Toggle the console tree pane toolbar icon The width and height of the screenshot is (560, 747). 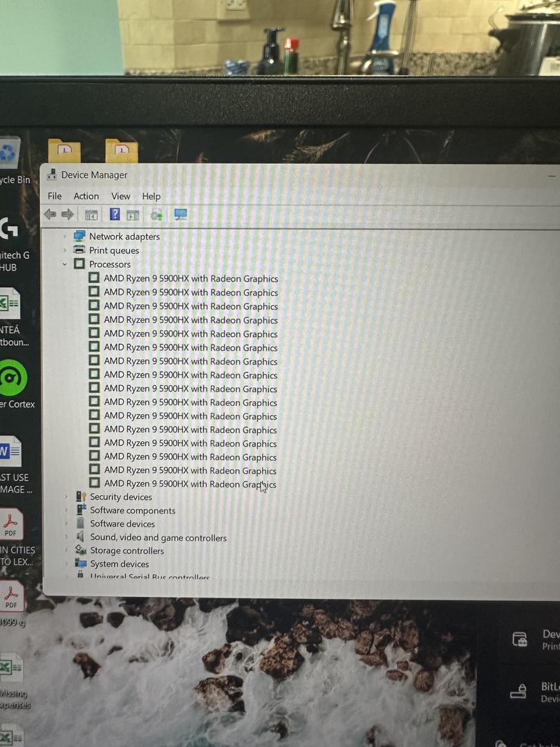coord(91,215)
